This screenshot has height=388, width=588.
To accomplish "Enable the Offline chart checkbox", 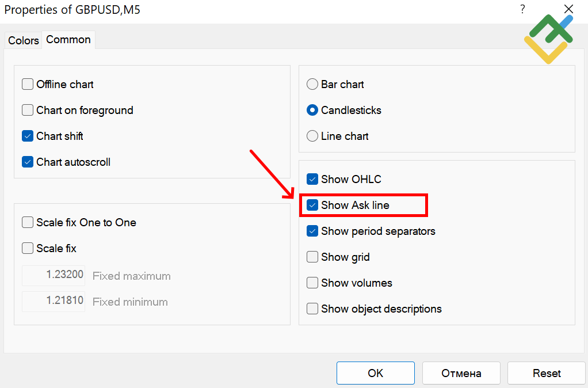I will click(28, 85).
